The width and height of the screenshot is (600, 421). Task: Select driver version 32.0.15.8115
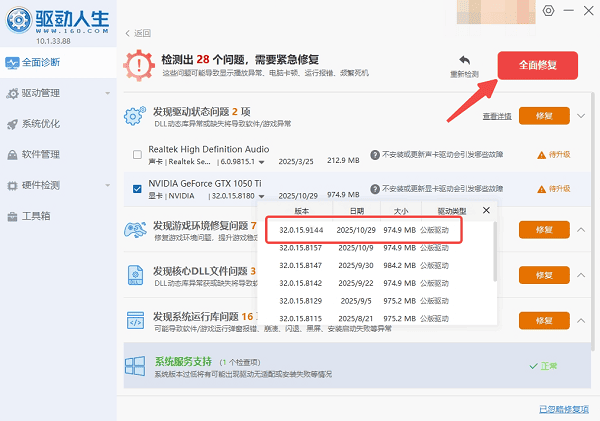pos(364,318)
